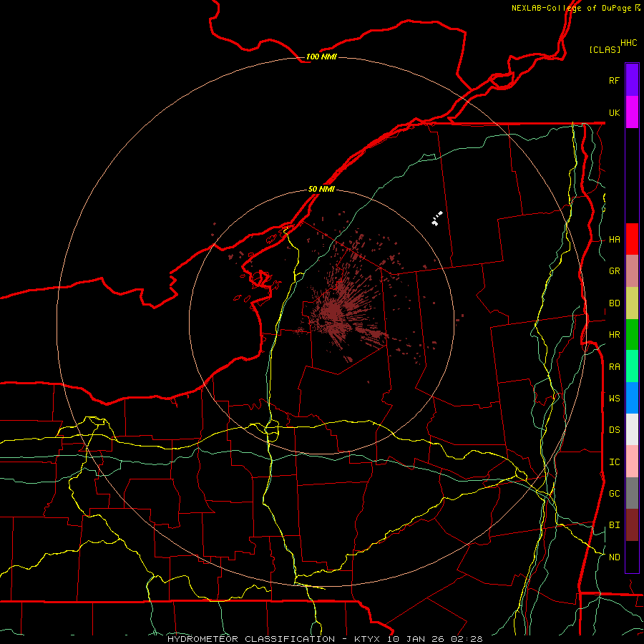Click the GC legend label
The width and height of the screenshot is (644, 644).
615,494
